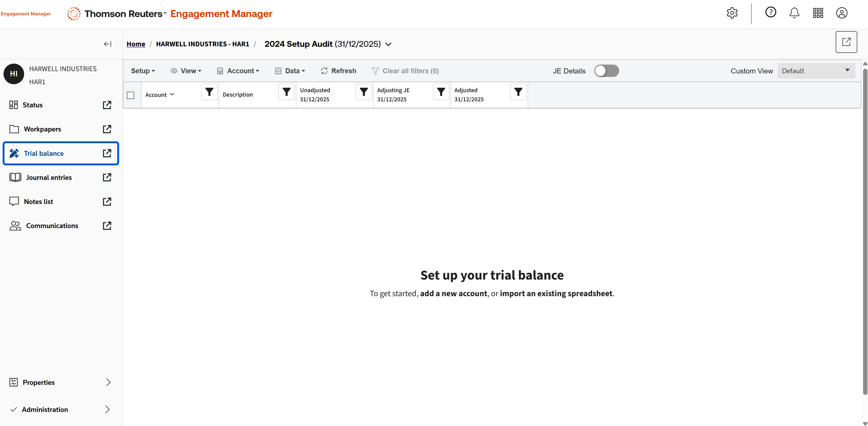868x426 pixels.
Task: Open Workpapers in new window icon
Action: pyautogui.click(x=107, y=129)
